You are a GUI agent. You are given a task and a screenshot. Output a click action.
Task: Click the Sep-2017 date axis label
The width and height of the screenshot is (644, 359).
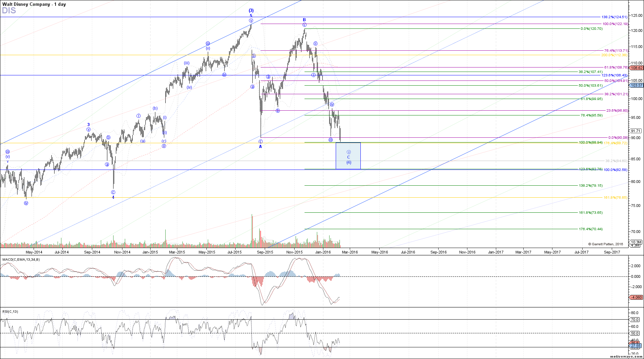[612, 252]
